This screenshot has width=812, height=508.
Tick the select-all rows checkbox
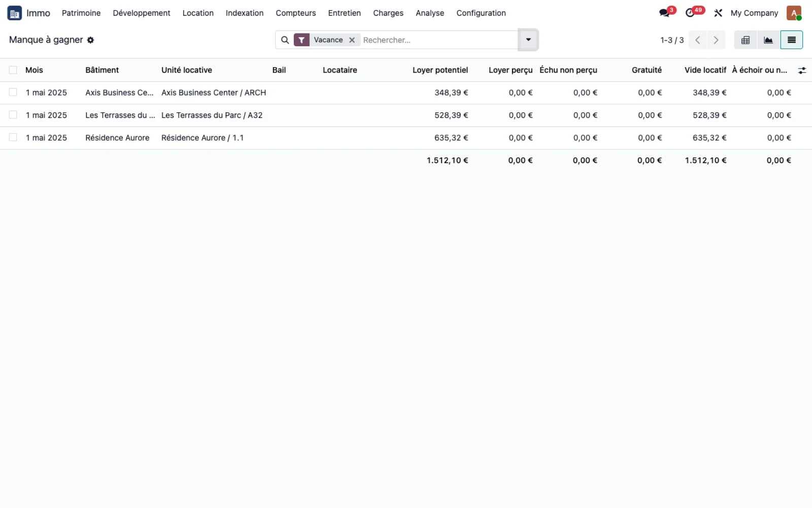tap(13, 70)
